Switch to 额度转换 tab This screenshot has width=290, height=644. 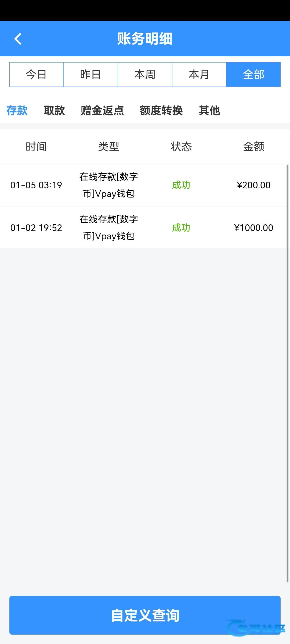161,111
